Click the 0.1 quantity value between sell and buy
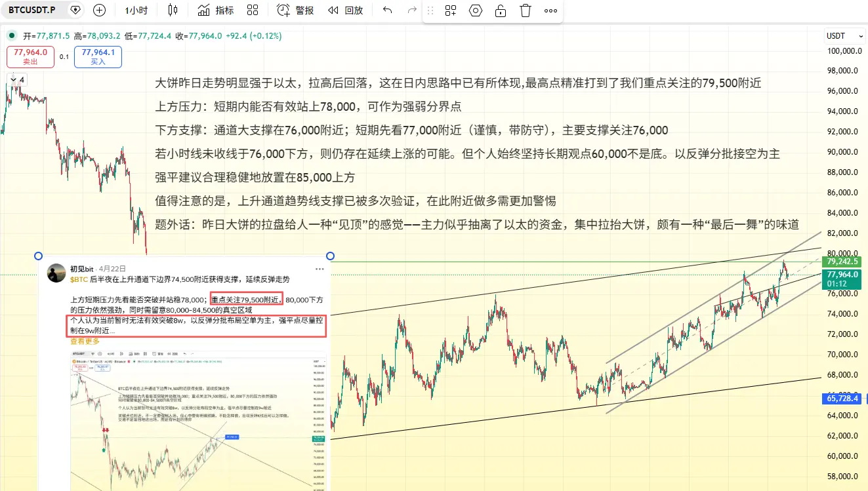 [64, 57]
